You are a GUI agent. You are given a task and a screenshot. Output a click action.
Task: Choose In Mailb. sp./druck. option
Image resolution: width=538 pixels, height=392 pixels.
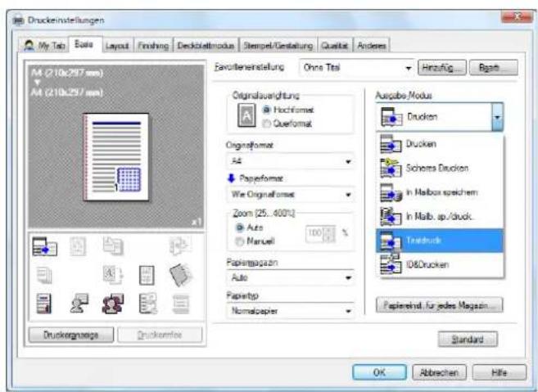[x=440, y=216]
